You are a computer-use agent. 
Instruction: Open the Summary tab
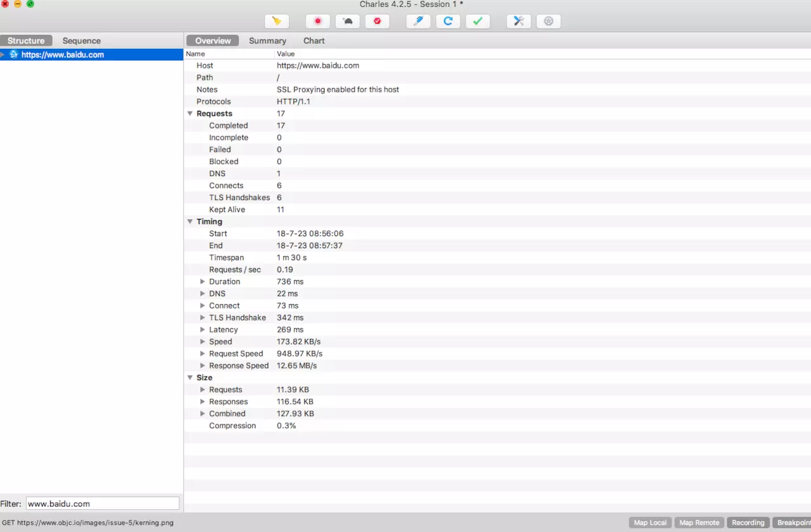(x=267, y=41)
